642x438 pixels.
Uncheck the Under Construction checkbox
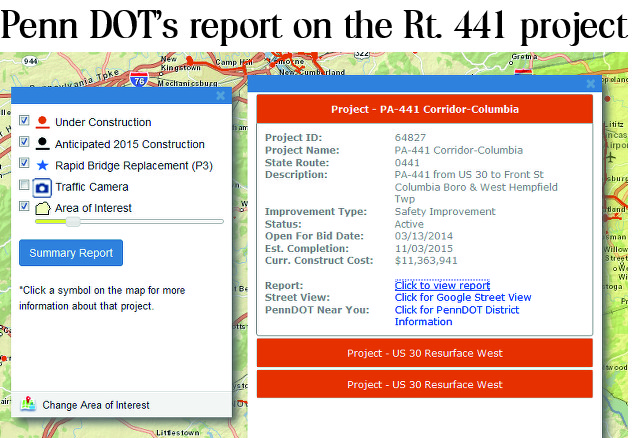pos(24,122)
